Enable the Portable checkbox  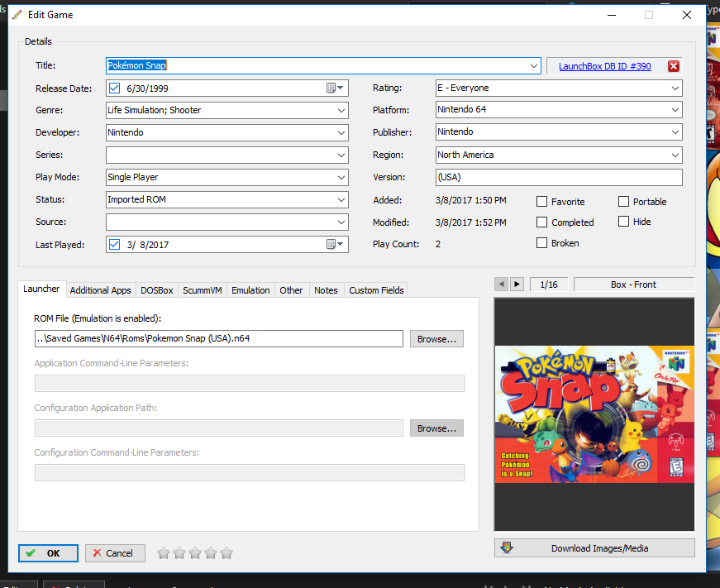click(x=623, y=202)
